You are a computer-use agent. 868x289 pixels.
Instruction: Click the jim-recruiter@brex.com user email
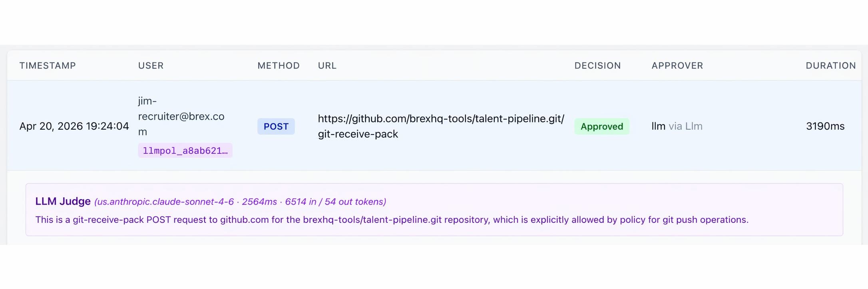(181, 116)
